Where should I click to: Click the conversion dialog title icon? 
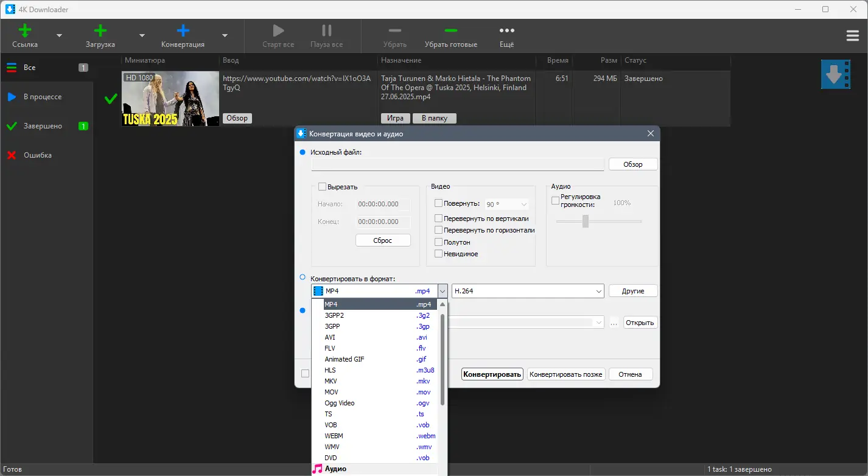tap(301, 133)
